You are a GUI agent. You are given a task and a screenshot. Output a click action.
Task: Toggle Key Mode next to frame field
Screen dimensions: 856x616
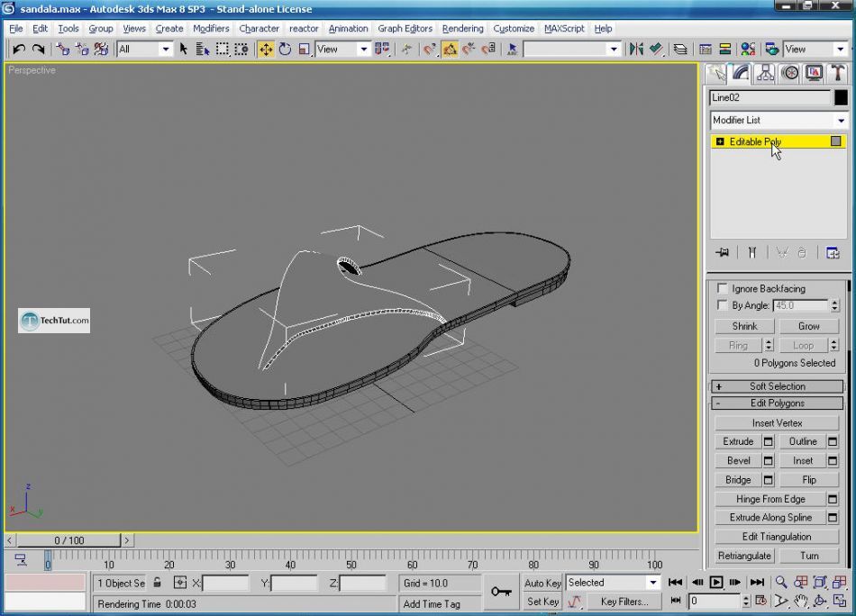(676, 601)
